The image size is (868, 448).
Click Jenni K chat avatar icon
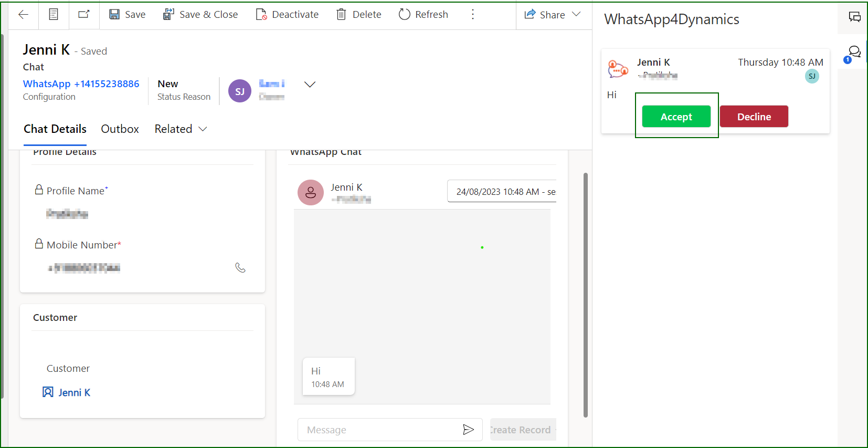click(311, 192)
